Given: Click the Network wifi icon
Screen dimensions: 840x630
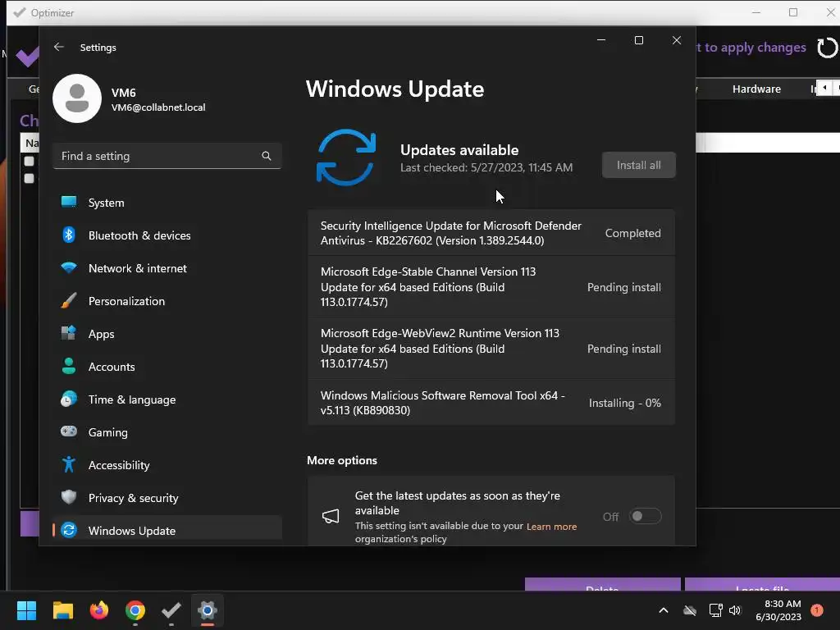Looking at the screenshot, I should click(x=69, y=267).
